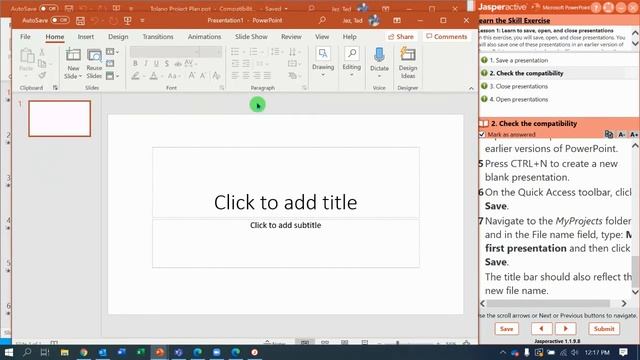Screen dimensions: 640x360
Task: Click the Cut scissors icon
Action: click(x=42, y=52)
